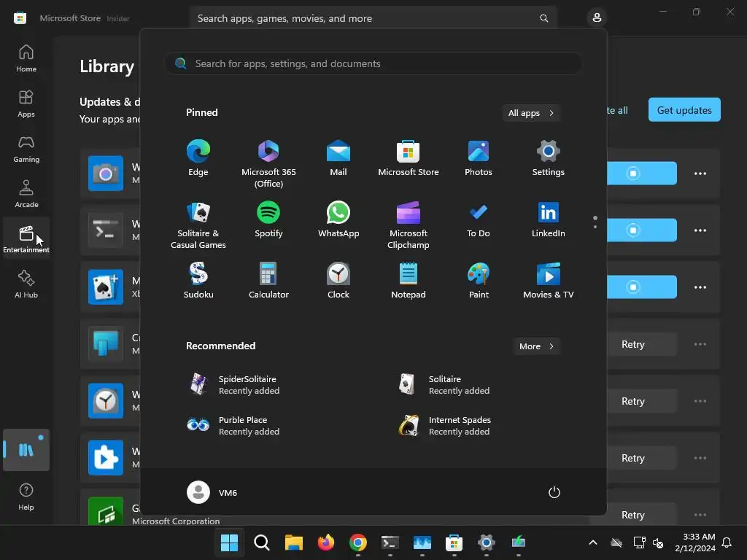This screenshot has width=747, height=560.
Task: Launch Notepad from pinned apps
Action: 409,281
